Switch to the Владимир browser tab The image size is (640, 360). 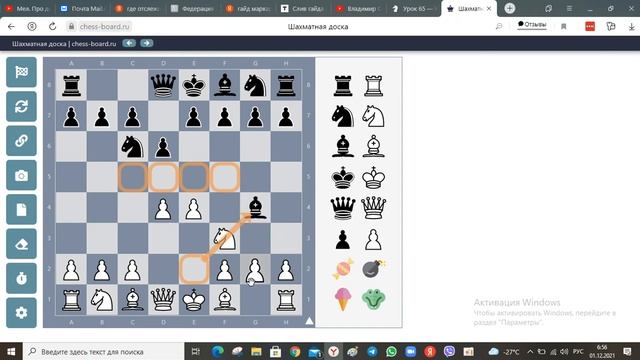pyautogui.click(x=358, y=8)
